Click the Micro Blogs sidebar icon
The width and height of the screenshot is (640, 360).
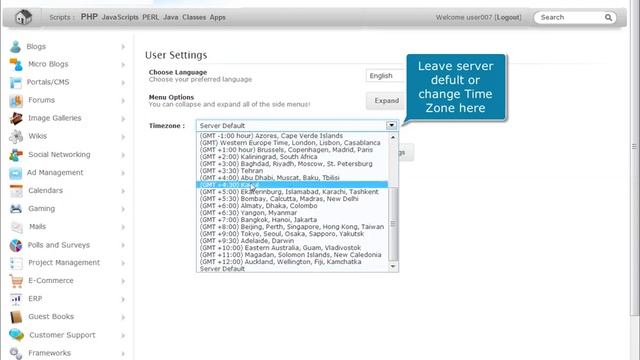[x=16, y=64]
